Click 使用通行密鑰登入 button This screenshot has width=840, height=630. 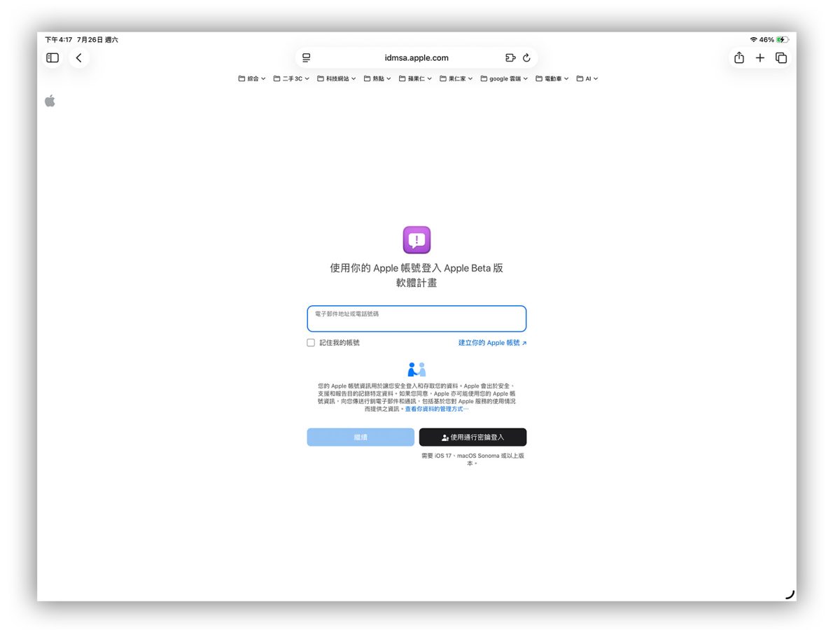pos(473,437)
